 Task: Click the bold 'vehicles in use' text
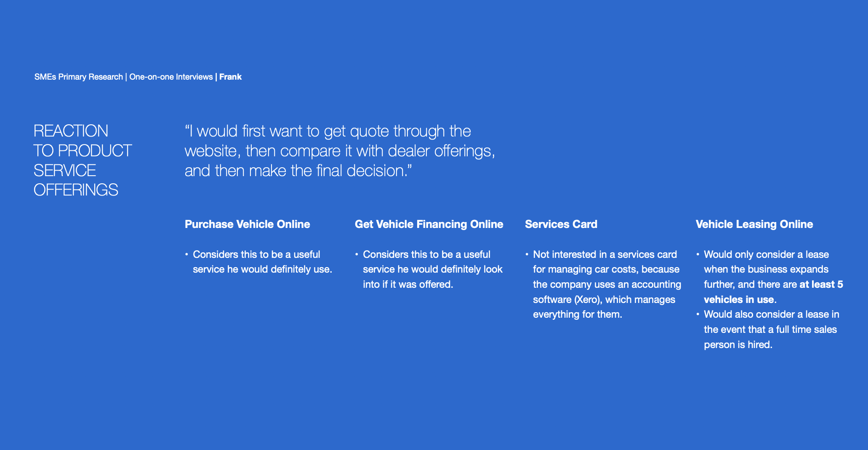tap(739, 300)
